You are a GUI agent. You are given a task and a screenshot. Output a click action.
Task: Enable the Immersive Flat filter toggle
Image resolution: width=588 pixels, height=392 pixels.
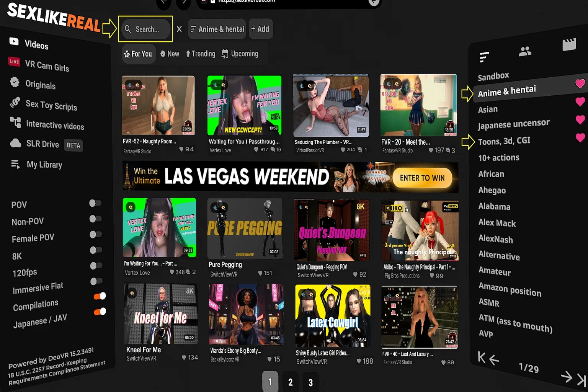(x=96, y=281)
